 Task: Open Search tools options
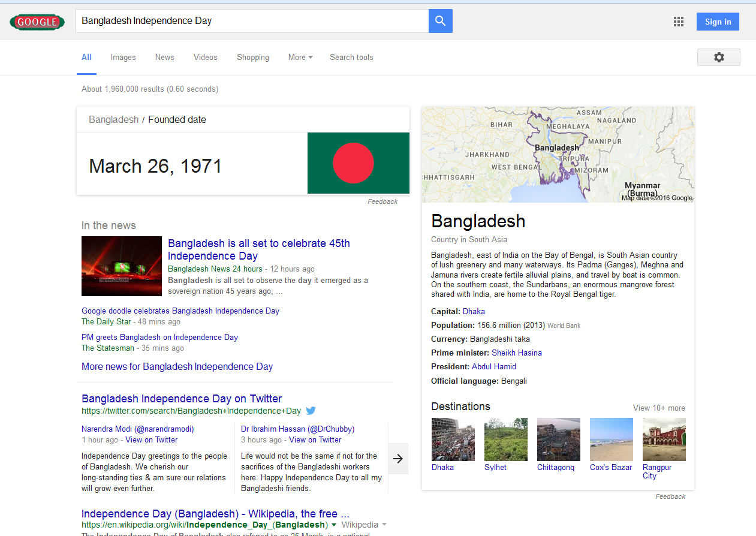(x=351, y=58)
